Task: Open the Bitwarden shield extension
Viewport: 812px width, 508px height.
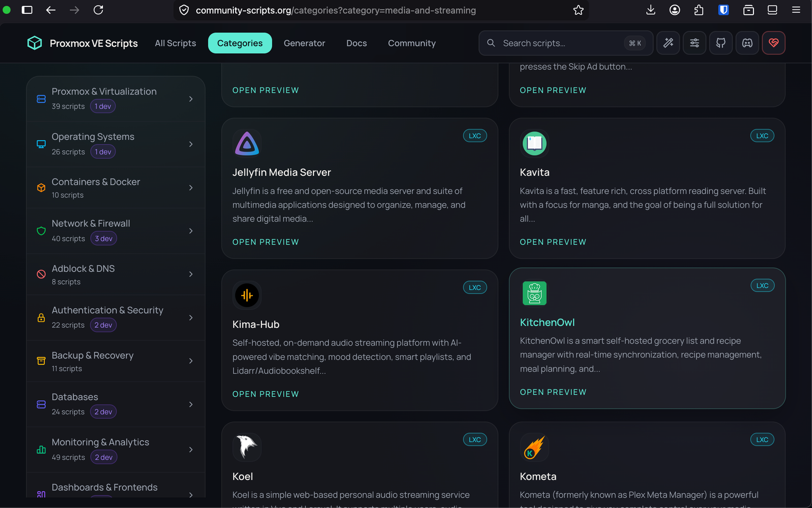Action: [723, 10]
